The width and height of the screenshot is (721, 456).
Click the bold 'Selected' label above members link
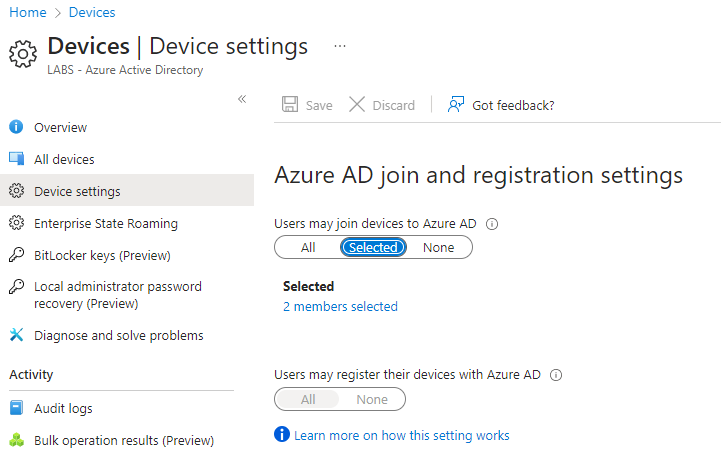(x=308, y=286)
